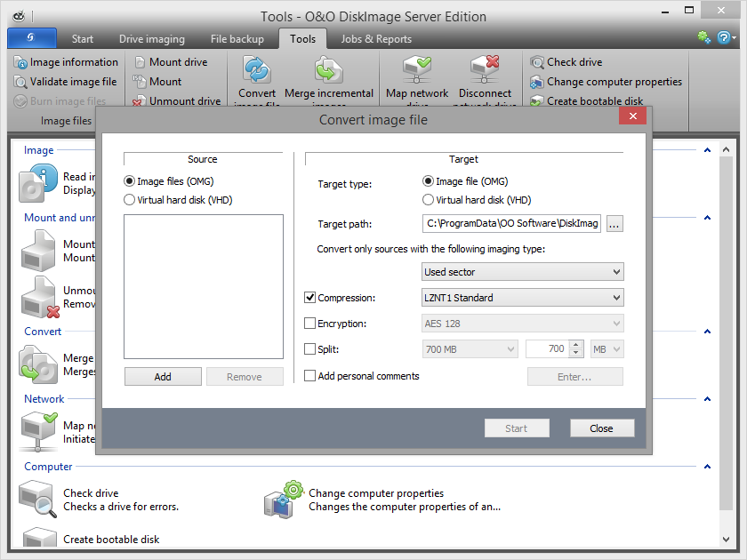The width and height of the screenshot is (747, 560).
Task: Click main panel scrollbar down arrow
Action: [x=726, y=539]
